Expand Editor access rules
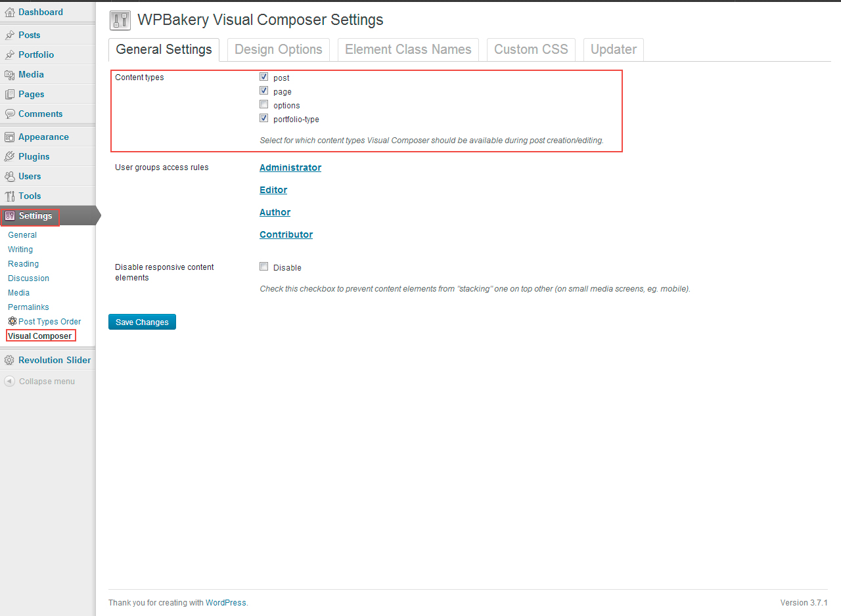841x616 pixels. click(273, 190)
